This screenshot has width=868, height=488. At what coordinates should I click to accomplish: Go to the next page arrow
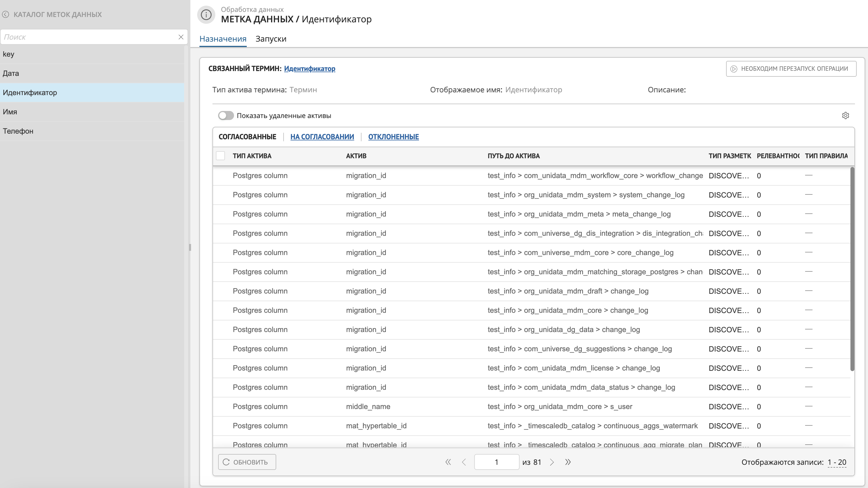click(x=552, y=462)
